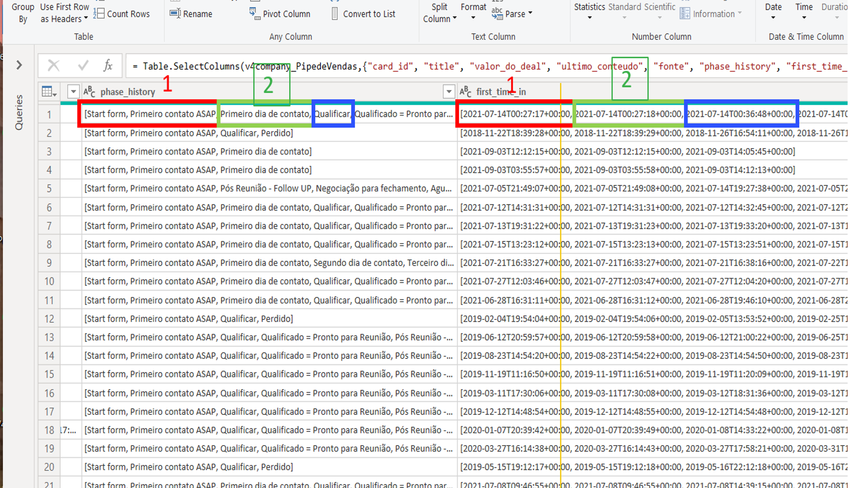
Task: Open the table options icon in grid corner
Action: tap(49, 92)
